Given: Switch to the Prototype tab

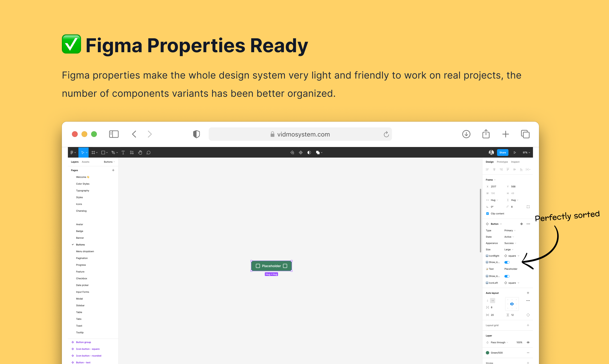Looking at the screenshot, I should click(502, 162).
